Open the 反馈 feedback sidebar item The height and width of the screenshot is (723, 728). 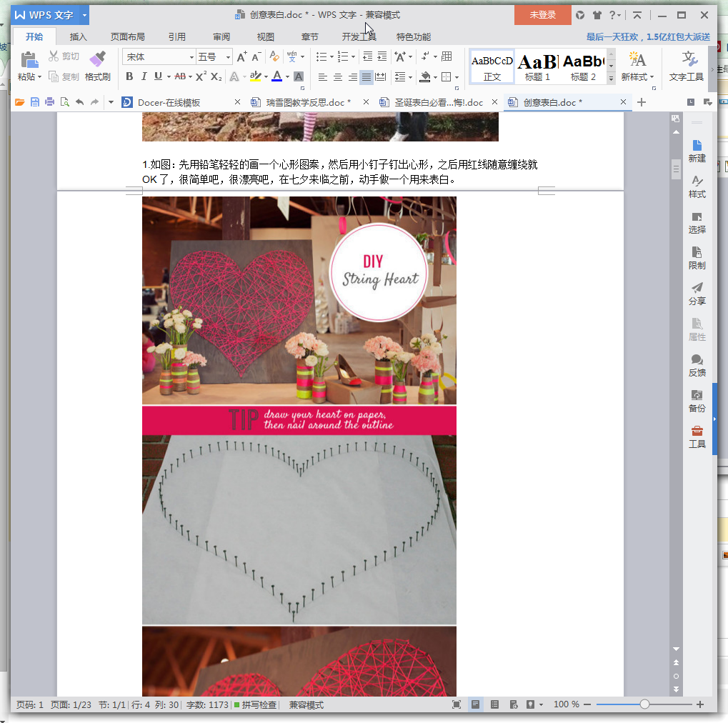697,366
